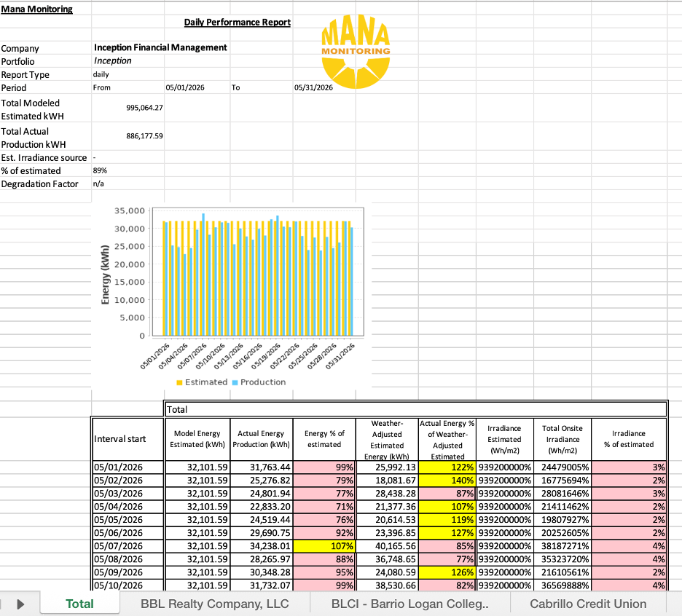Select date cell 05/01/2026 in the table
Viewport: 682px width, 616px height.
point(128,467)
